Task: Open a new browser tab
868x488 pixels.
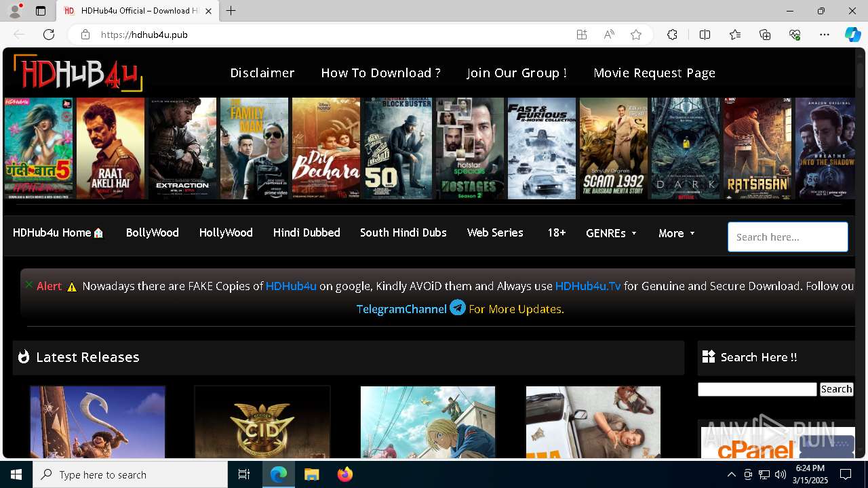Action: point(231,11)
